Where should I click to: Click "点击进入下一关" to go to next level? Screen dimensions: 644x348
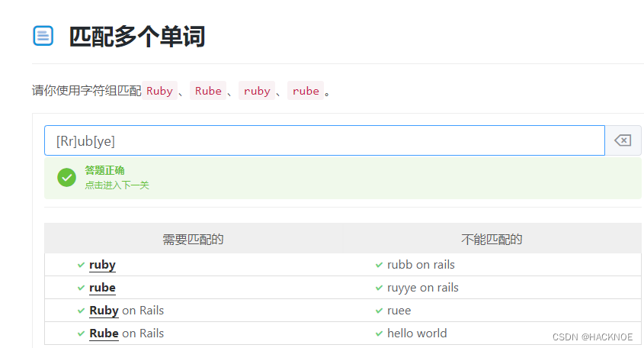[x=117, y=185]
